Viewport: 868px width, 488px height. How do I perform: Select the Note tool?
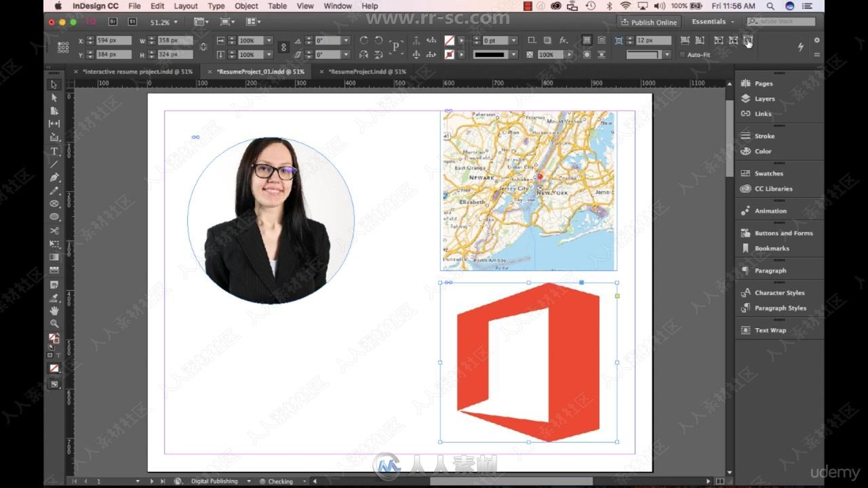54,285
